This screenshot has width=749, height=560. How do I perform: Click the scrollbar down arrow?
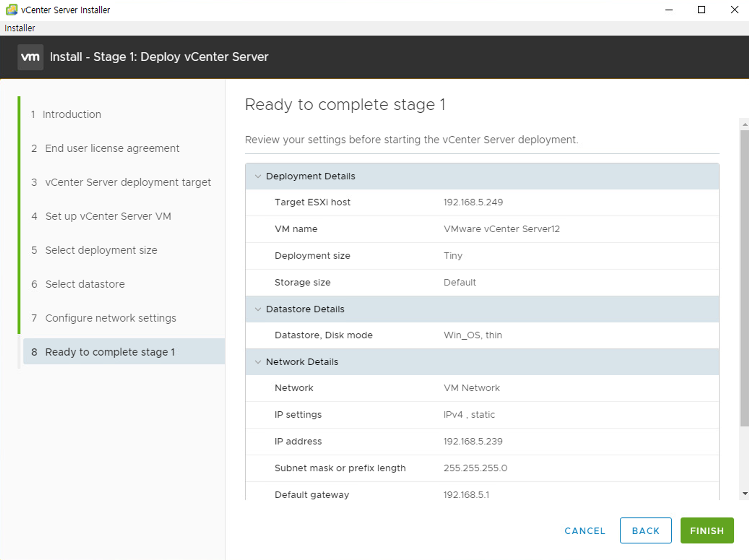(745, 494)
